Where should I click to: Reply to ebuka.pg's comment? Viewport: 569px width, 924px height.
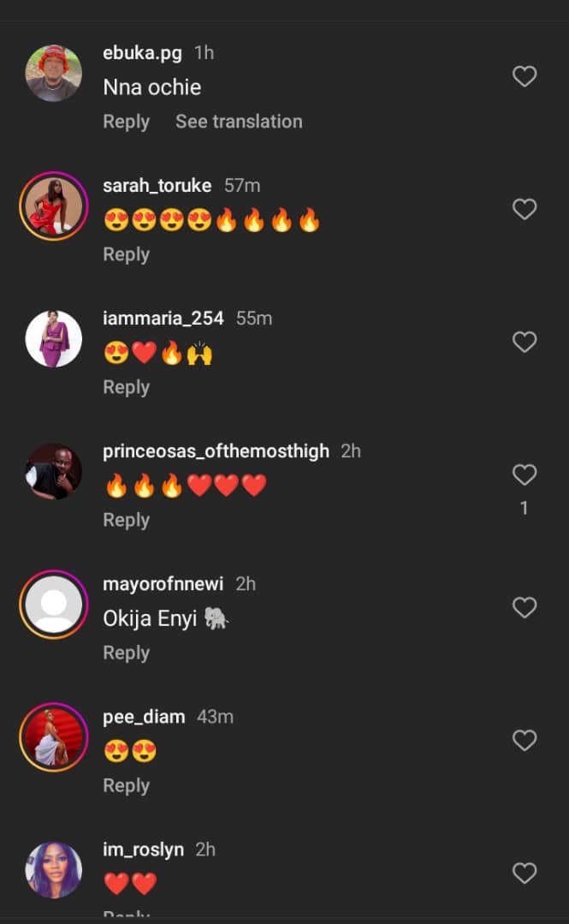tap(126, 122)
